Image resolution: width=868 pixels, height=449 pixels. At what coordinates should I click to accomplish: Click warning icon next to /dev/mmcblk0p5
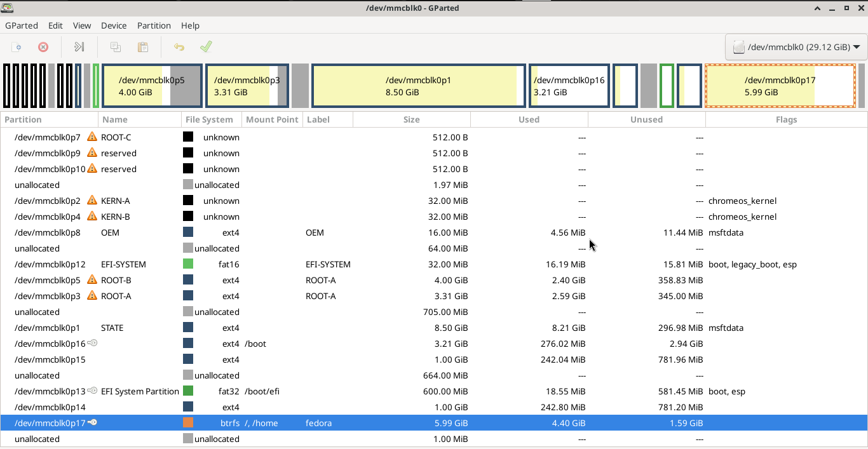[x=92, y=279]
